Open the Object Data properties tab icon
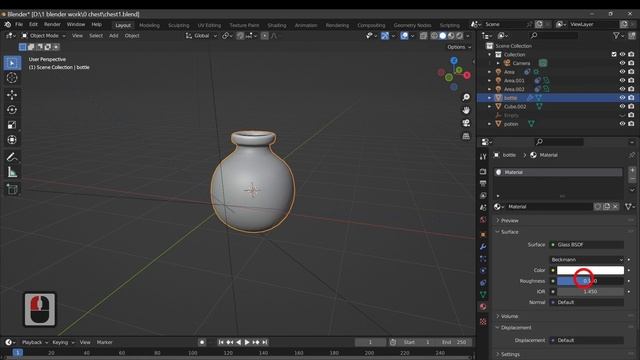Screen dimensions: 640x360 coord(483,294)
